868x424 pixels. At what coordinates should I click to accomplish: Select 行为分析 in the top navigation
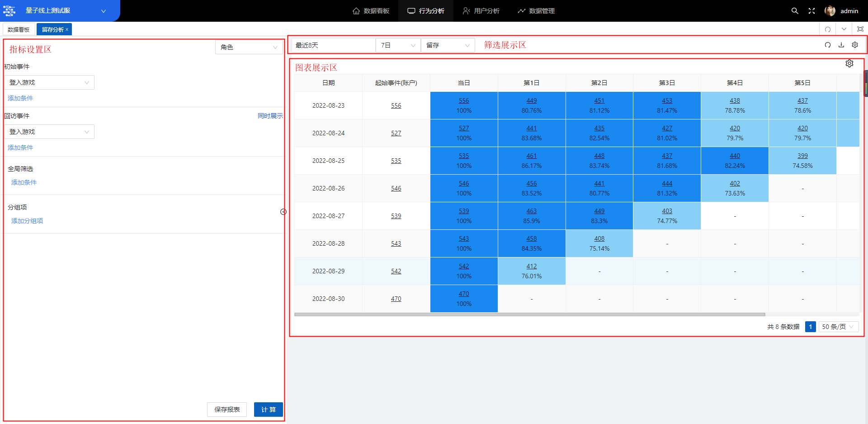[x=426, y=11]
